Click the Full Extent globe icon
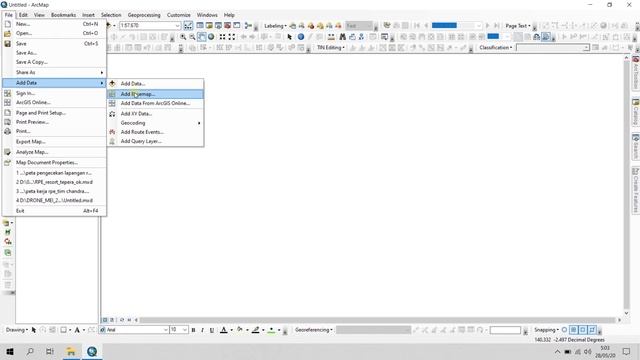640x360 pixels. [x=211, y=37]
